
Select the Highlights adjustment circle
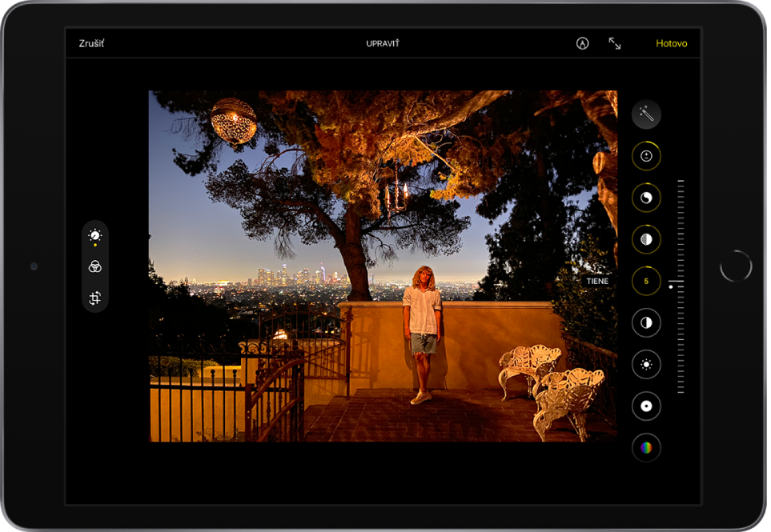click(646, 239)
